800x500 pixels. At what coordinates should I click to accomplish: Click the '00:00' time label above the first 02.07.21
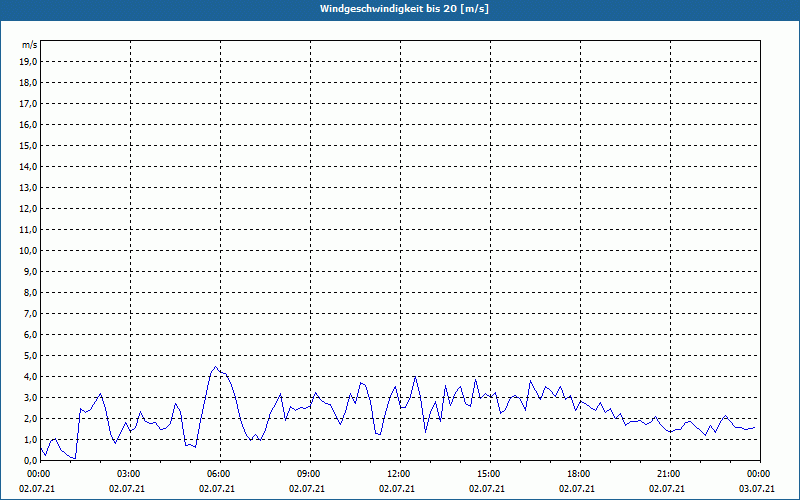(38, 474)
